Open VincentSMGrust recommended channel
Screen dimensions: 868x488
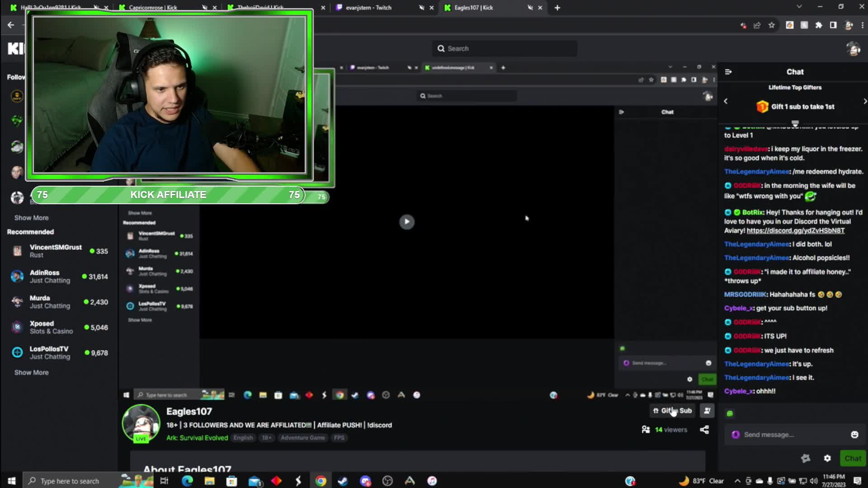pyautogui.click(x=59, y=251)
